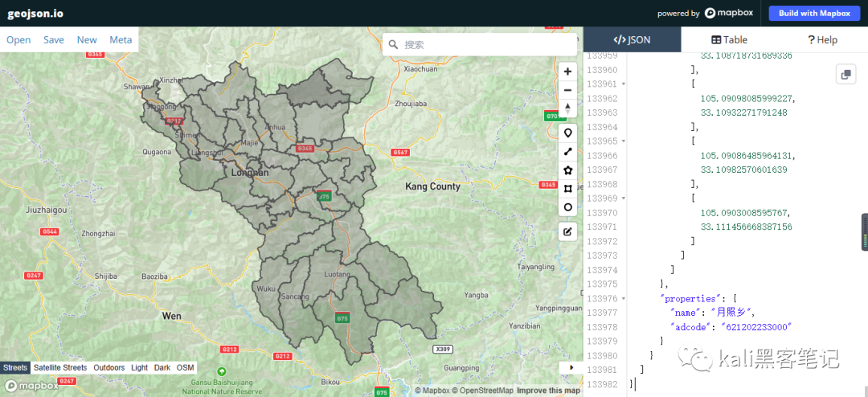Activate the edit geometries tool

click(567, 231)
